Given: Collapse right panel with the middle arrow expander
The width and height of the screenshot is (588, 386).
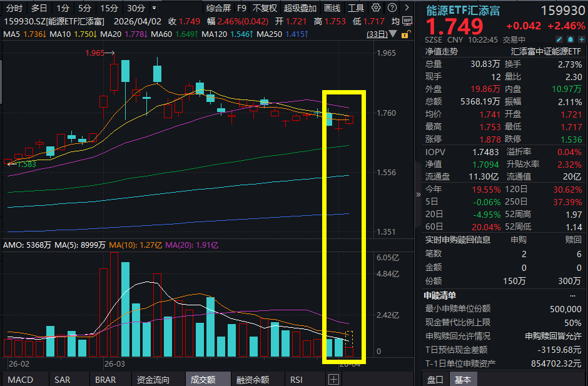Looking at the screenshot, I should 418,195.
